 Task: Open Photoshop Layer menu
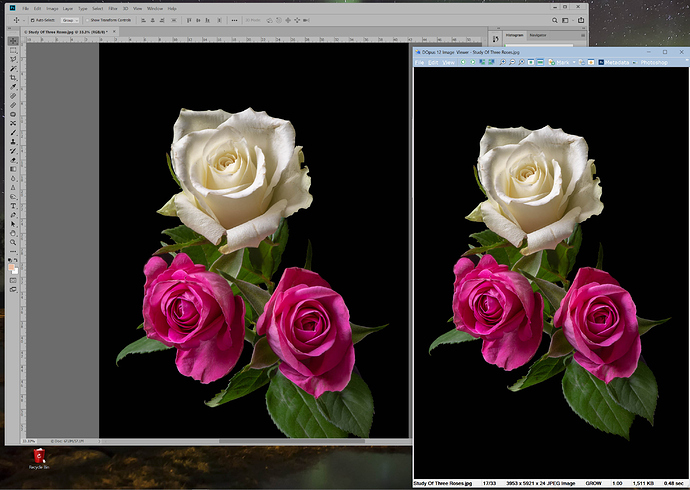67,8
